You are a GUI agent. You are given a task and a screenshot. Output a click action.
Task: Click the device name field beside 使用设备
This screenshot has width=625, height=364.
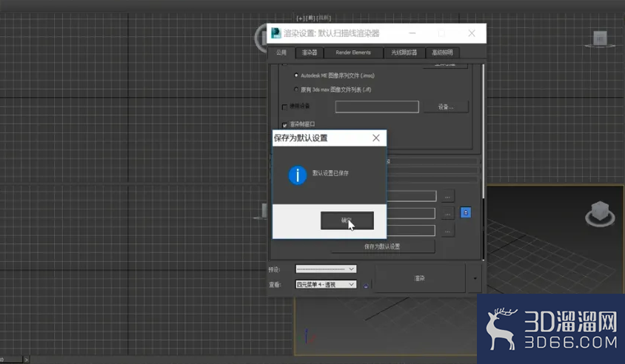point(377,107)
